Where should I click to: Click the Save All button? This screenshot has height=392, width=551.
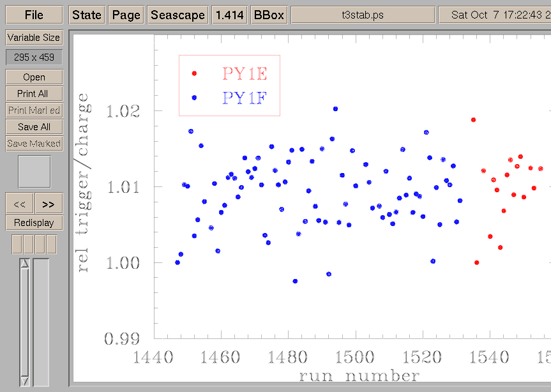34,127
